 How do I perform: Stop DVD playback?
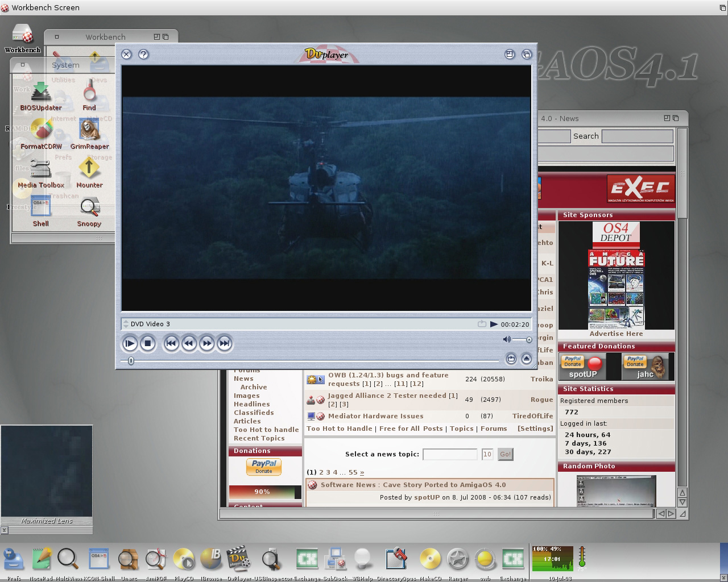coord(147,343)
